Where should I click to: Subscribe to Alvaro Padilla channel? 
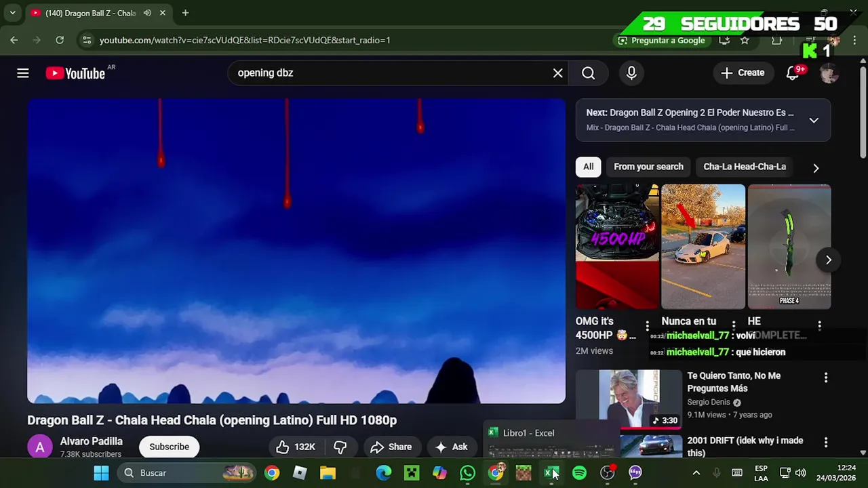[x=169, y=447]
